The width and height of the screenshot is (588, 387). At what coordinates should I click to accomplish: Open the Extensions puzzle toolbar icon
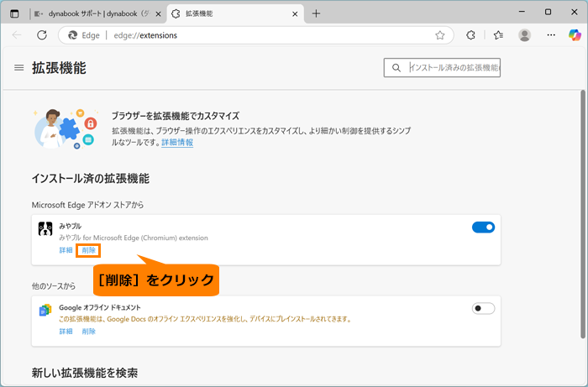[470, 35]
